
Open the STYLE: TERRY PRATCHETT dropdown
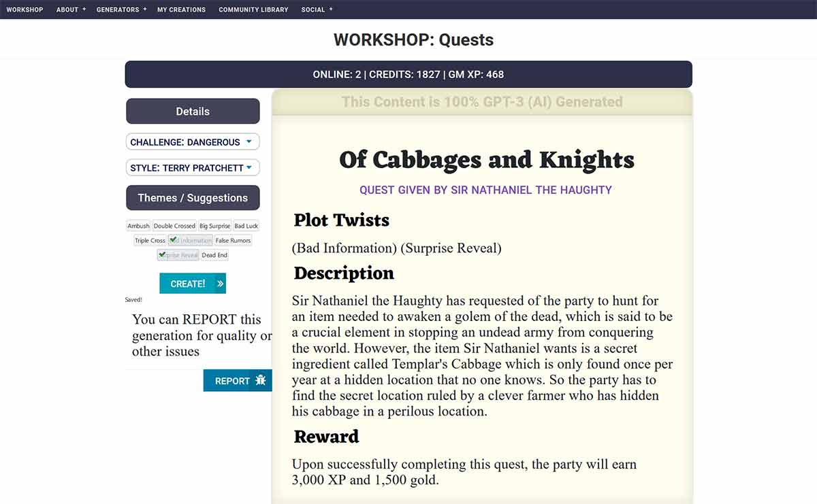193,168
